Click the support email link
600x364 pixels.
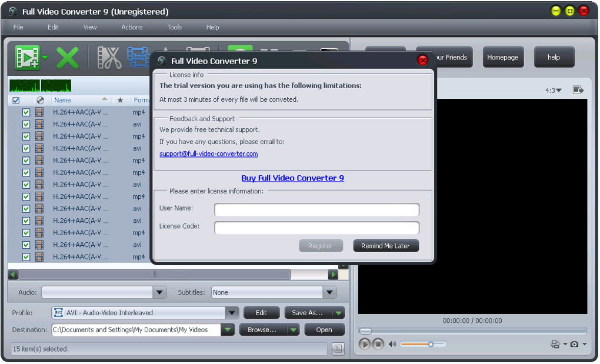209,153
